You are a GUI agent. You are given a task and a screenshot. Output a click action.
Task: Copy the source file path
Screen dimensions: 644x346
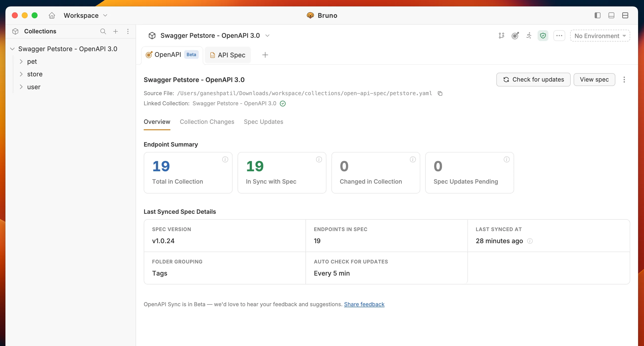pos(440,93)
